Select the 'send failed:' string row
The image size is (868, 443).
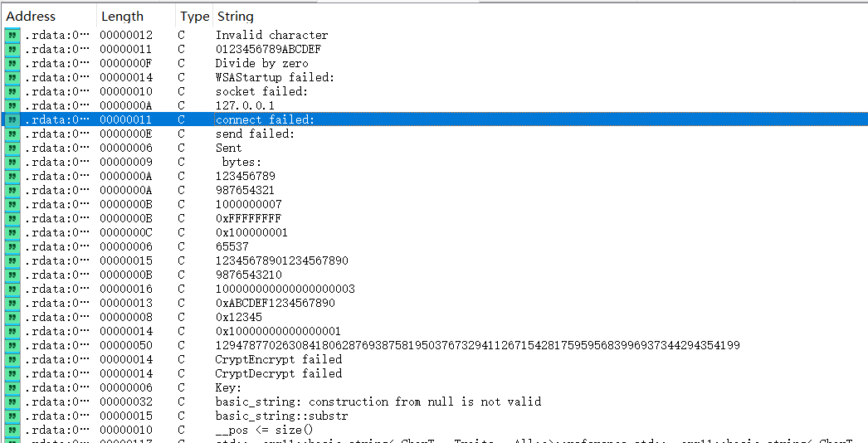pos(255,134)
